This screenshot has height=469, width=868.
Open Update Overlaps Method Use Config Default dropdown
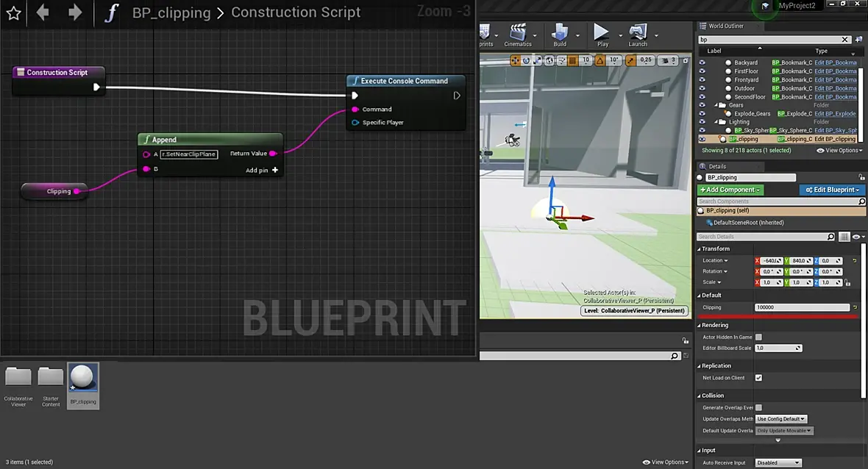[x=781, y=419]
